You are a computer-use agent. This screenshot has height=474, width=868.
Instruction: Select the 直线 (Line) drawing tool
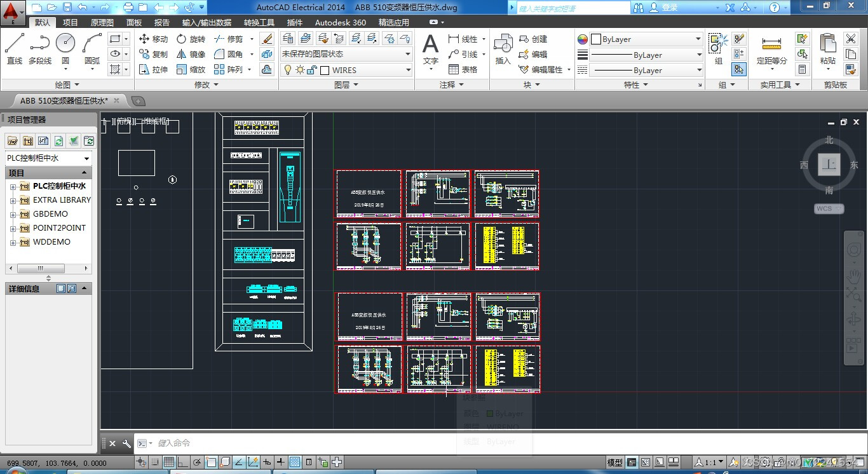14,49
